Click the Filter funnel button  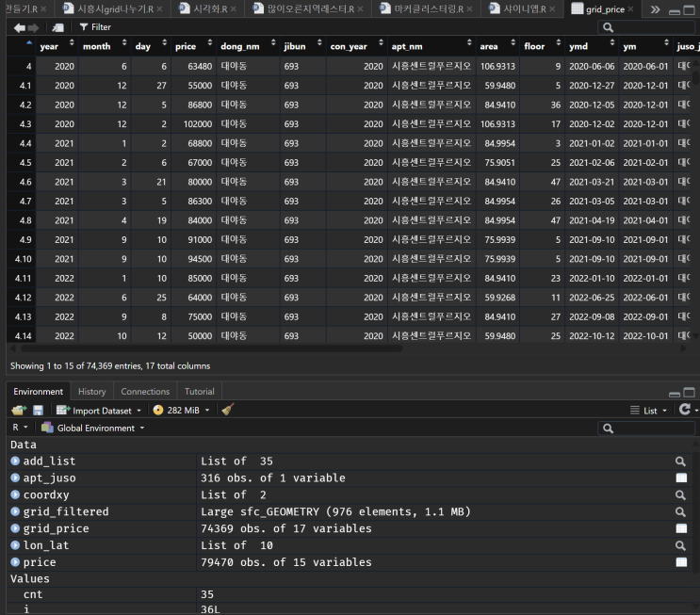[x=95, y=27]
